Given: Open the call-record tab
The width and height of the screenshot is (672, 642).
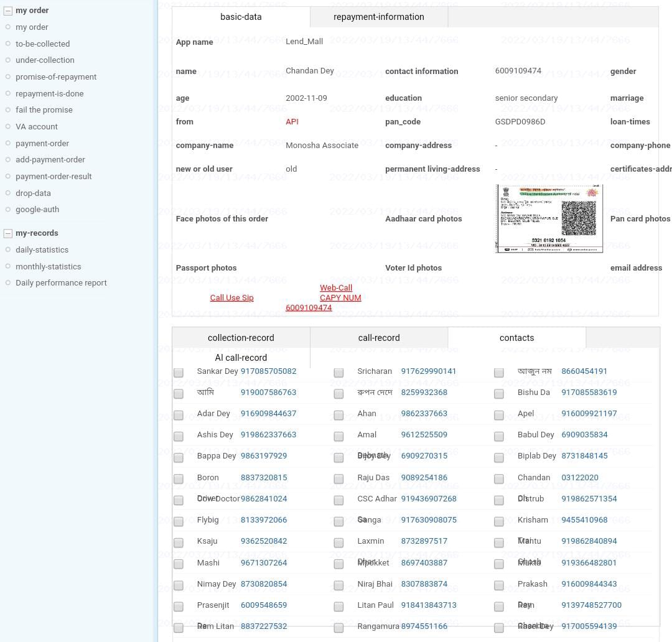Looking at the screenshot, I should [x=378, y=338].
